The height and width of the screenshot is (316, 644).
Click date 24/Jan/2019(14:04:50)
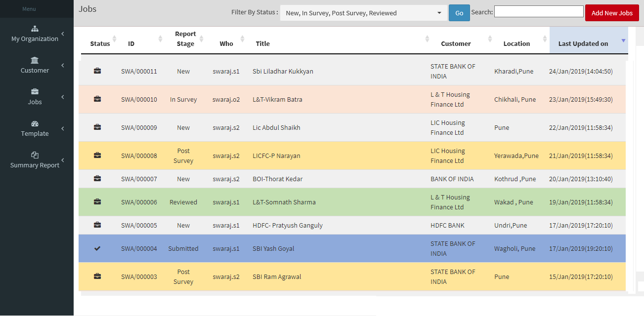581,71
